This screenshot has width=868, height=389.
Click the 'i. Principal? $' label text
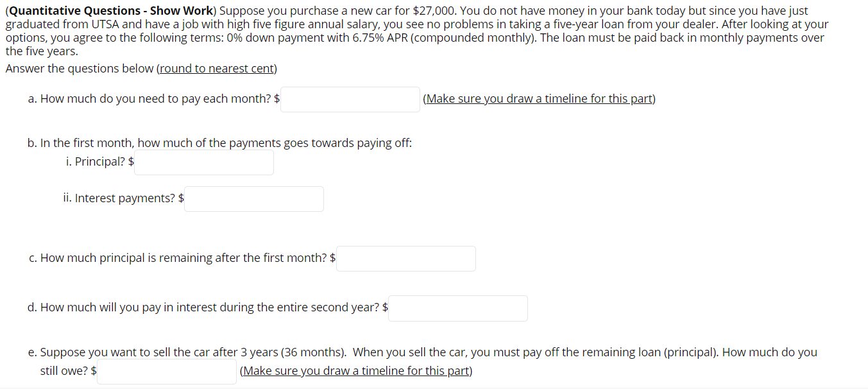99,161
